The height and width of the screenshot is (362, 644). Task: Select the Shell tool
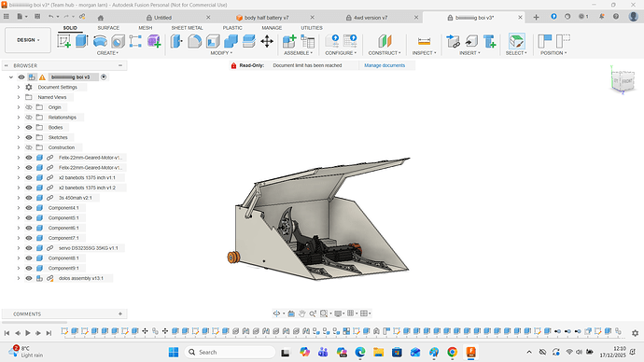point(213,41)
